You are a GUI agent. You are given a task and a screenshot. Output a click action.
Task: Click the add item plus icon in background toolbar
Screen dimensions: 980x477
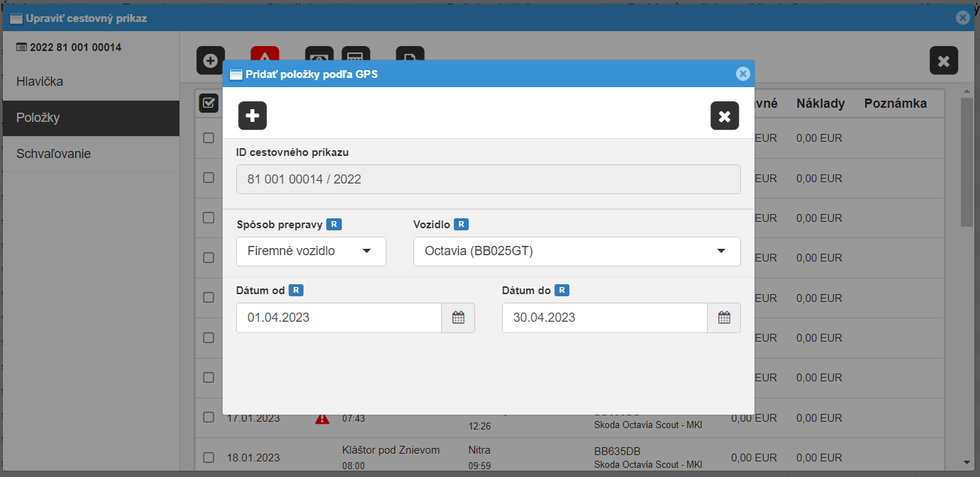click(x=211, y=60)
